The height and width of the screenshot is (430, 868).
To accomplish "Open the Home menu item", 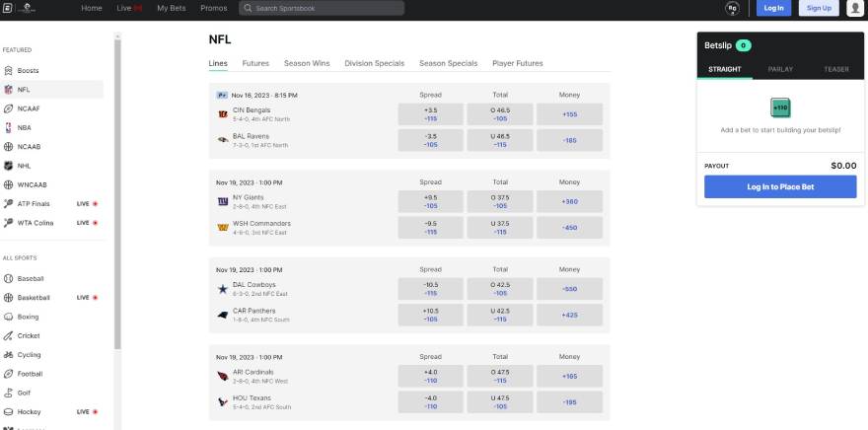I will click(x=92, y=8).
